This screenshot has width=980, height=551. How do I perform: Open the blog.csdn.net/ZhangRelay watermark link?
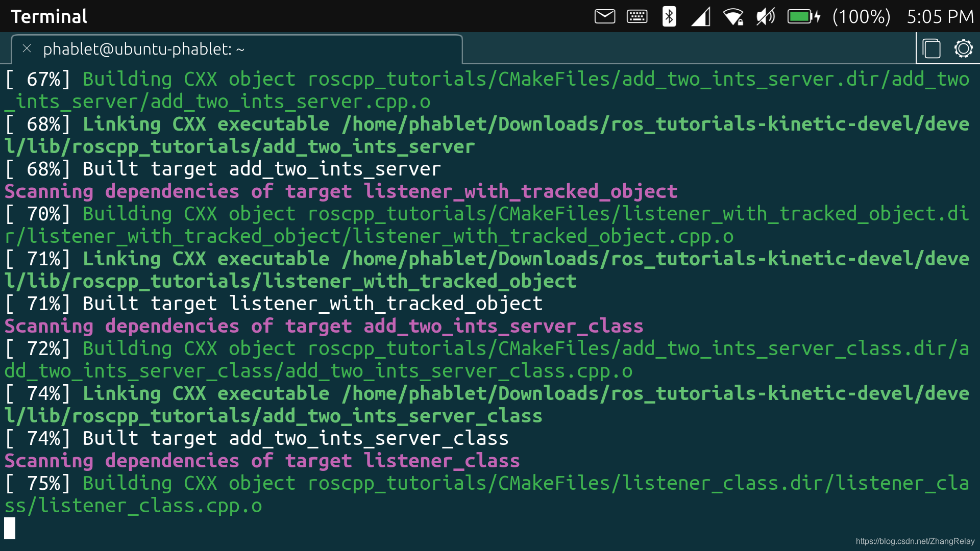point(915,541)
